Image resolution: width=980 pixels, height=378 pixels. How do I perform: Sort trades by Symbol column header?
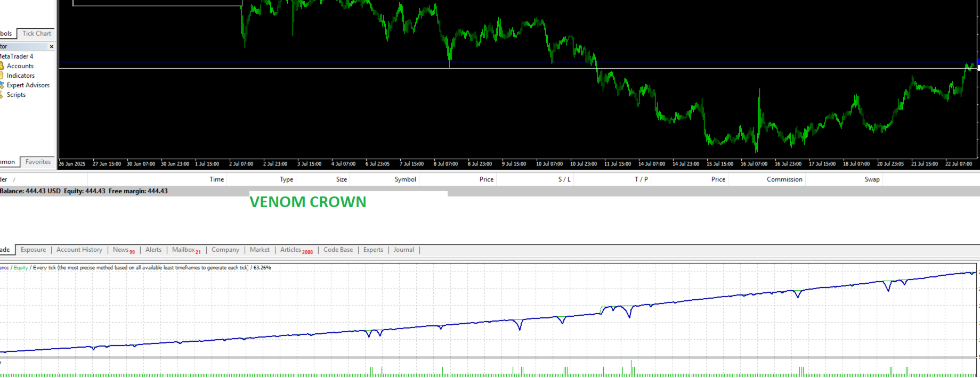pos(406,179)
